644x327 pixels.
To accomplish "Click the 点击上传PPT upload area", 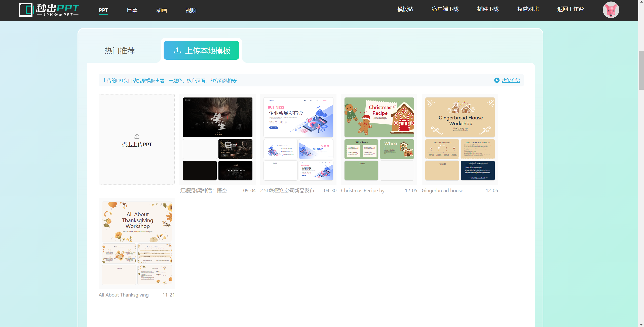I will click(137, 139).
